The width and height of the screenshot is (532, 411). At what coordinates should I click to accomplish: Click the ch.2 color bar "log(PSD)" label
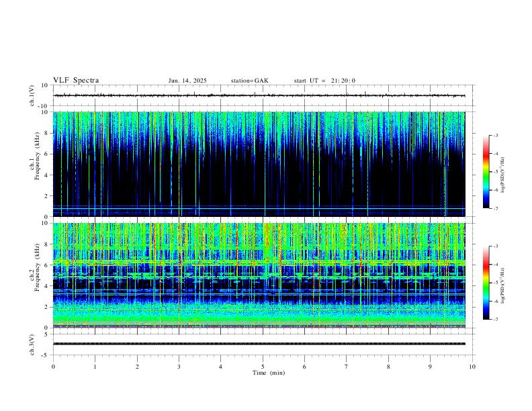[x=503, y=286]
